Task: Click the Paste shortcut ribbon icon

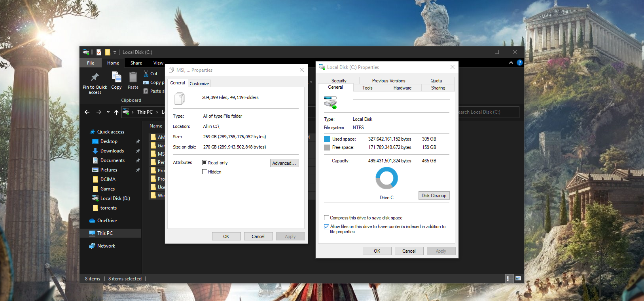Action: point(146,91)
